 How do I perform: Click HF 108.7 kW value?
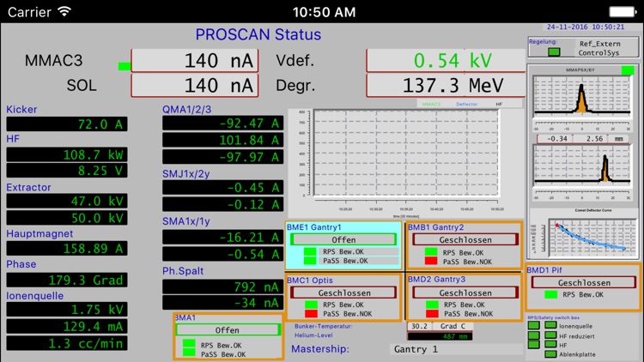[66, 154]
